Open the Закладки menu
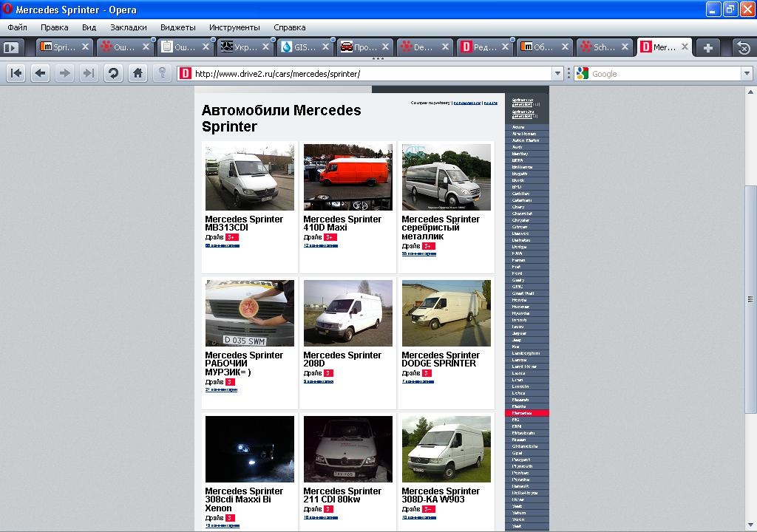 click(x=129, y=27)
